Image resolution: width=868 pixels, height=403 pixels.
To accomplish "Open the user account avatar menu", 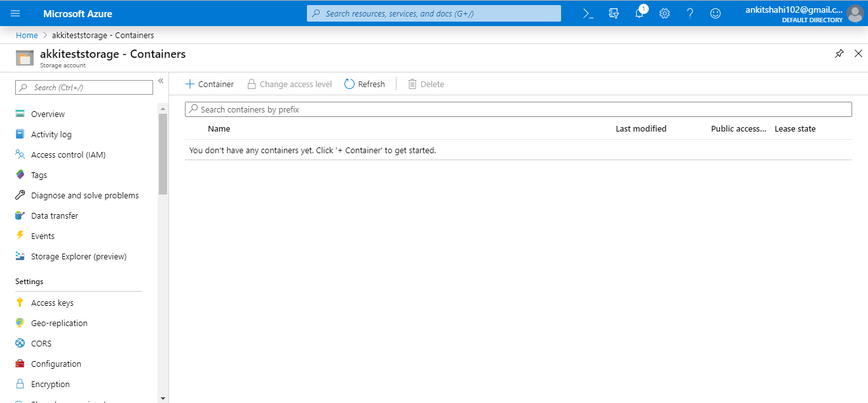I will (x=855, y=13).
